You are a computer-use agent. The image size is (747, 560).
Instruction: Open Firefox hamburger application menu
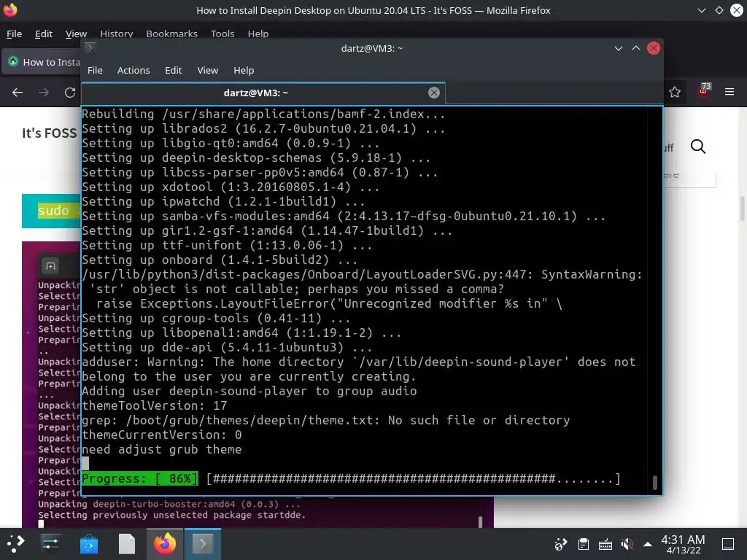coord(729,92)
